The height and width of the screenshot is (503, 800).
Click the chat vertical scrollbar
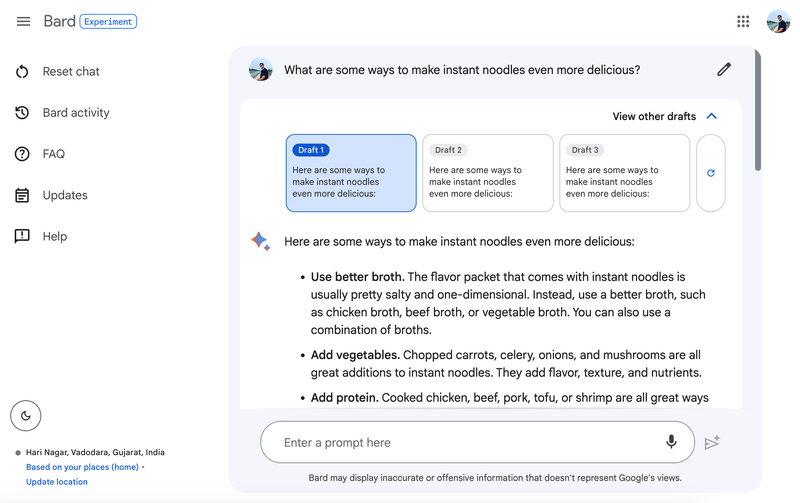click(x=758, y=110)
